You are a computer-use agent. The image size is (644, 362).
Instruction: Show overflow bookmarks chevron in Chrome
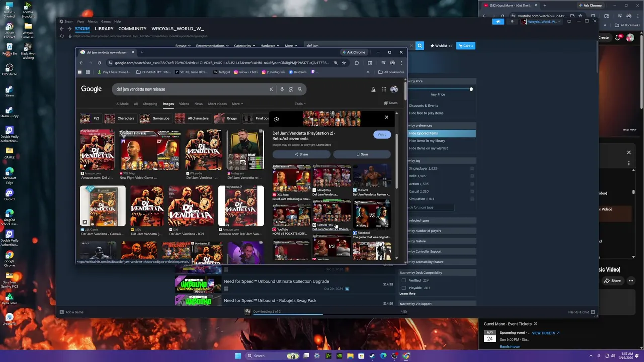click(368, 72)
